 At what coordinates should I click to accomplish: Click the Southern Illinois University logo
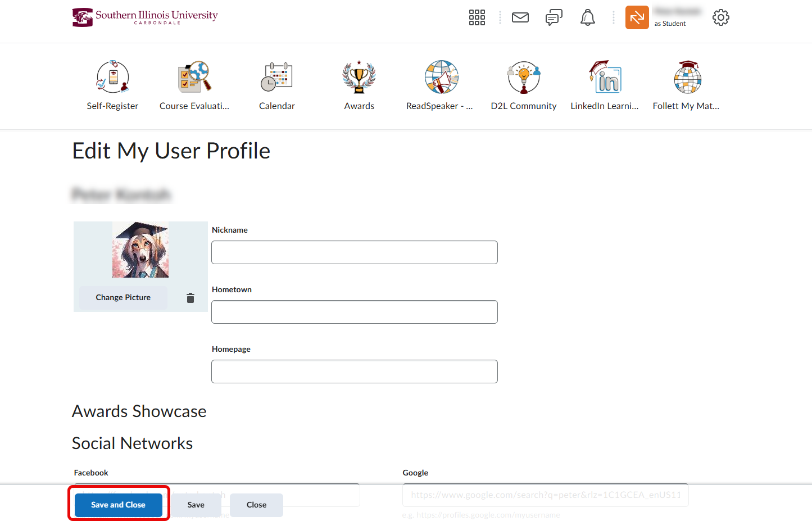pos(144,17)
